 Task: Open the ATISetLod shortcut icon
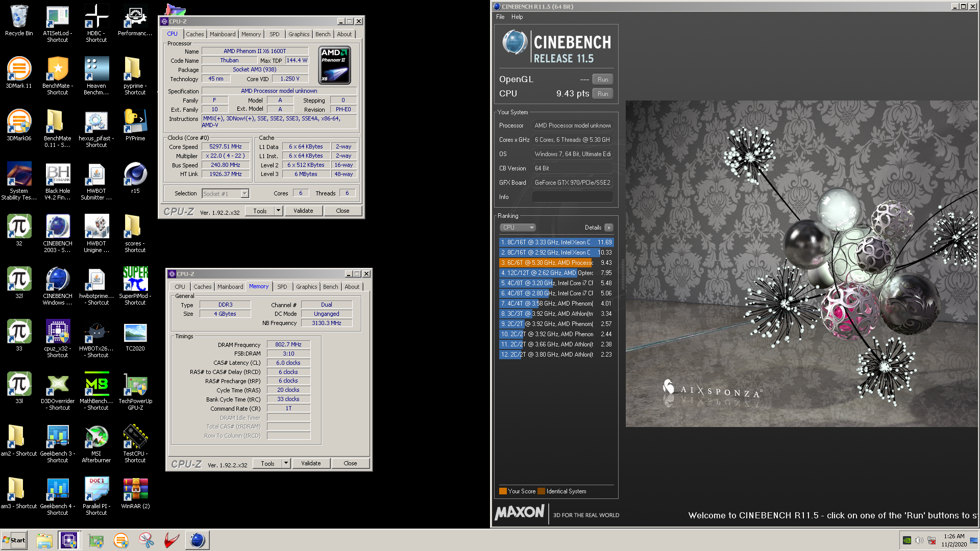pyautogui.click(x=58, y=23)
